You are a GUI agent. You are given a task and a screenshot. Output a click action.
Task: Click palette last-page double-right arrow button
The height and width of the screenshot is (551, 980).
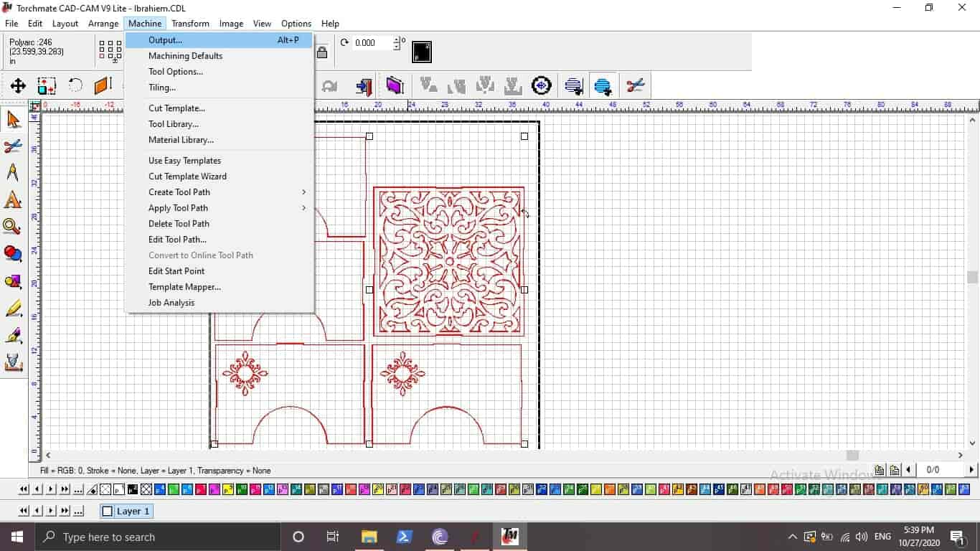tap(65, 489)
